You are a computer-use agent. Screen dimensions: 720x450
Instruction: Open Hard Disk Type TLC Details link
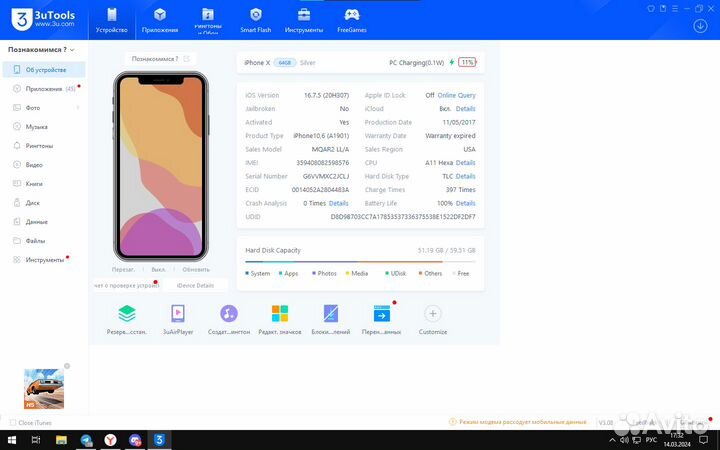[466, 176]
